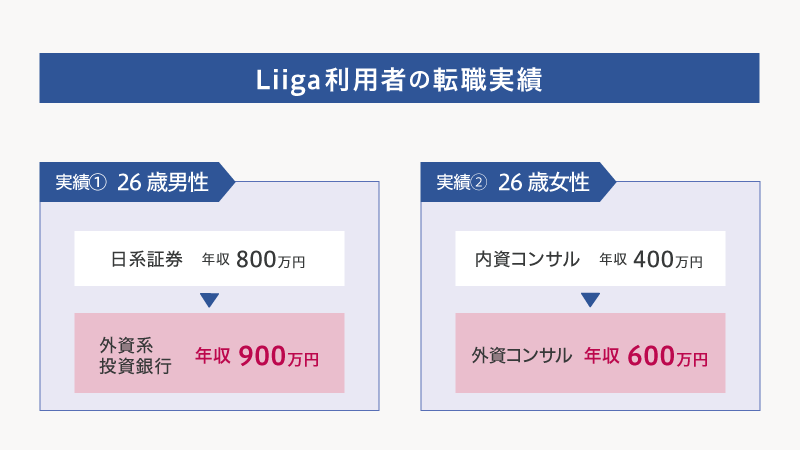The image size is (800, 450).
Task: Click the 内資コンサル 年収400万円 white box
Action: [x=590, y=259]
